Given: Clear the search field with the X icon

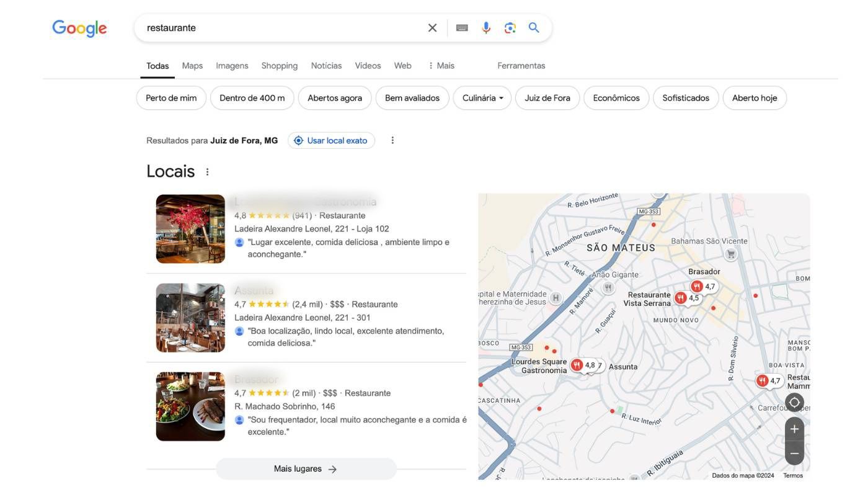Looking at the screenshot, I should (x=432, y=27).
